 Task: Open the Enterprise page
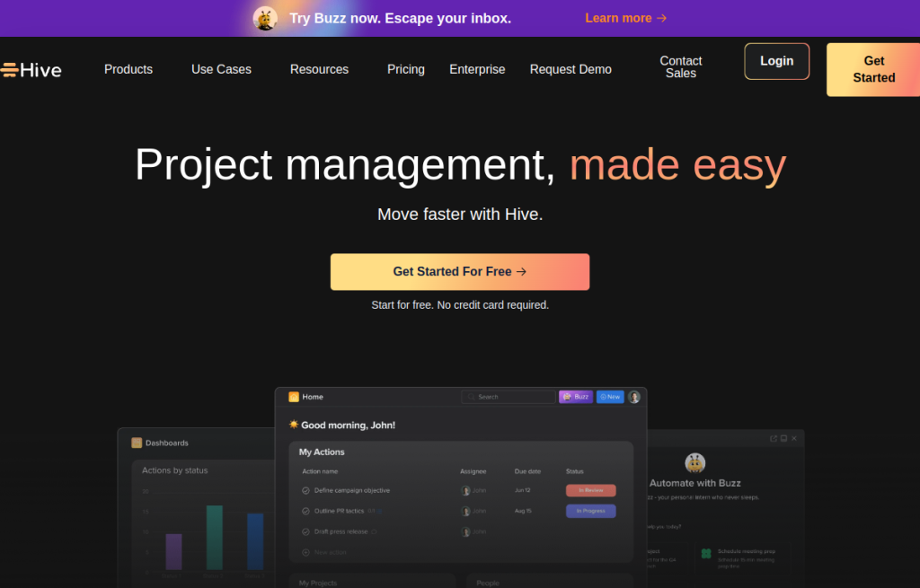[477, 69]
